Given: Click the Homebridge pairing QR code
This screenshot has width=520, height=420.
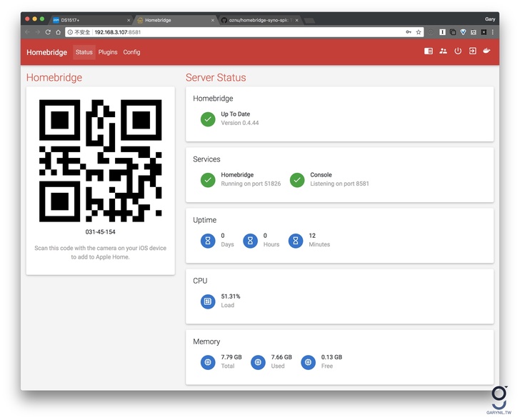Looking at the screenshot, I should 100,160.
